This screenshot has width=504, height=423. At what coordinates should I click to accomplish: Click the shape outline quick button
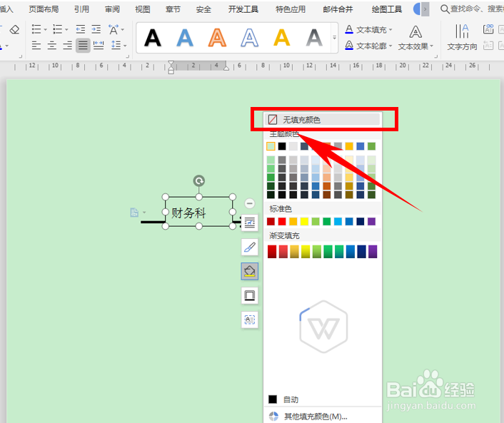(250, 295)
